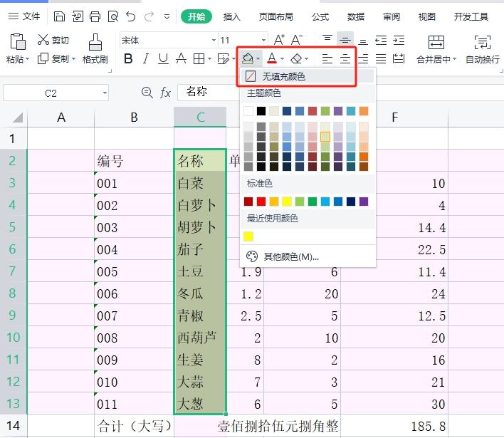Toggle vertical middle alignment
The width and height of the screenshot is (504, 438).
coord(345,40)
